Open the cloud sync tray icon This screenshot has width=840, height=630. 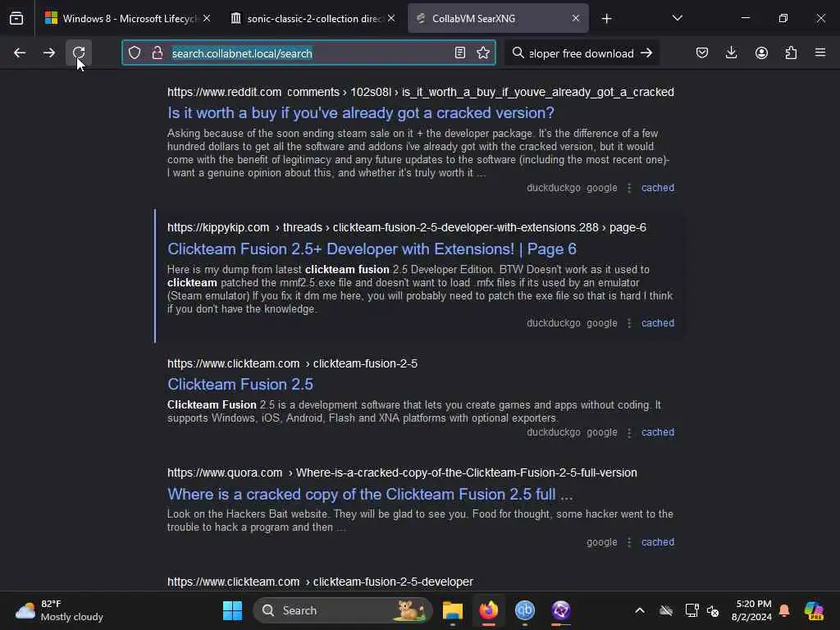(666, 610)
